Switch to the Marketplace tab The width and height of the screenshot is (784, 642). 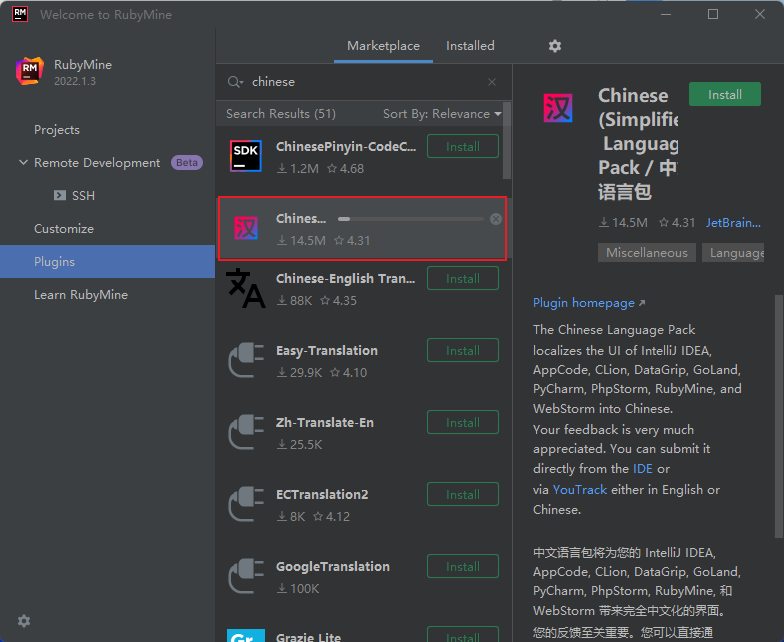384,46
